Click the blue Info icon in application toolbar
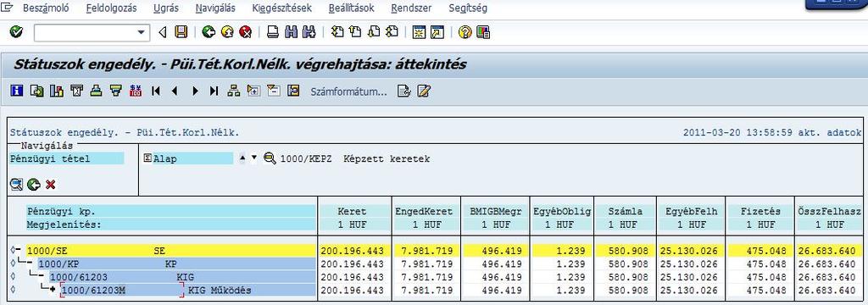Viewport: 868px width, 305px height. point(17,91)
